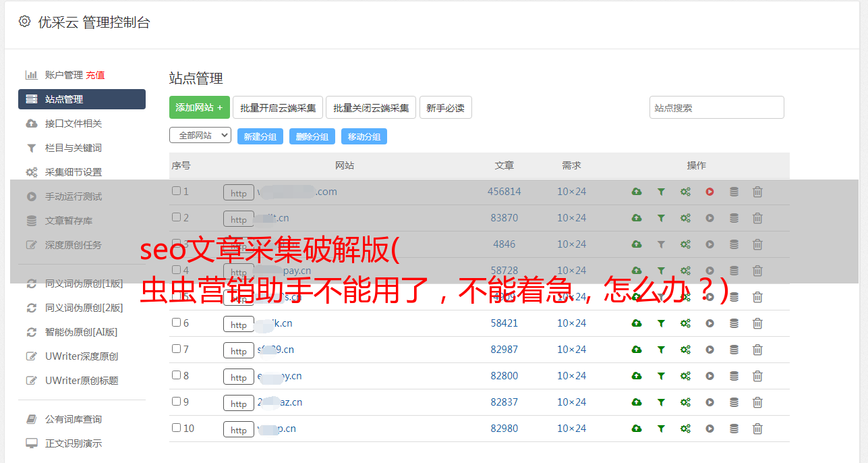
Task: Click the gears icon in row 9
Action: [x=685, y=402]
